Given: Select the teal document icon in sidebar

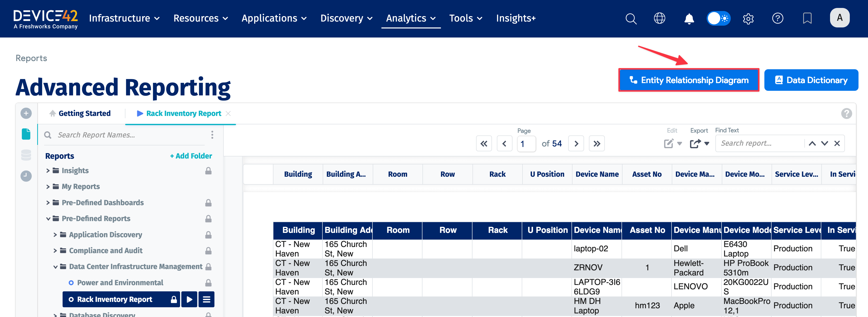Looking at the screenshot, I should [x=26, y=134].
